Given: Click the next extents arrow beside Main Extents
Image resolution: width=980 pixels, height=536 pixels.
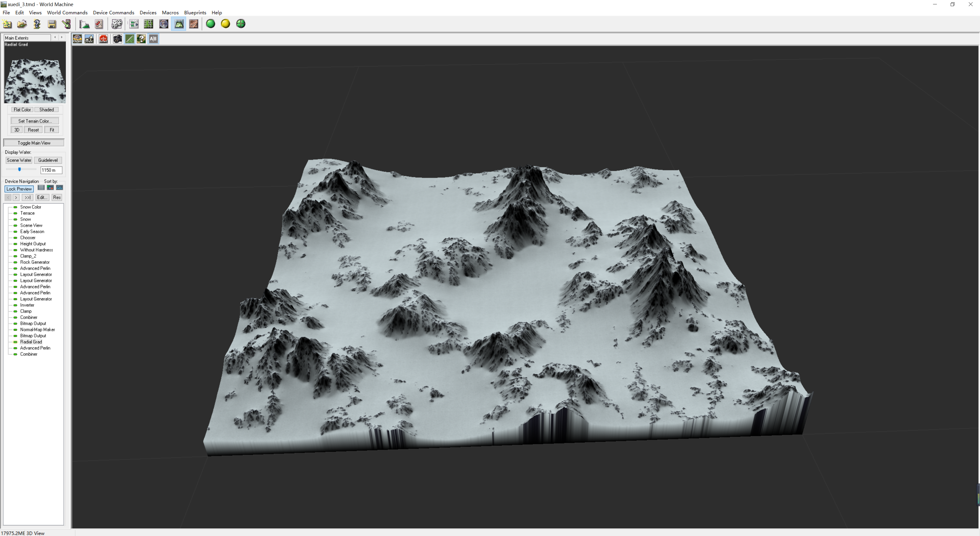Looking at the screenshot, I should tap(62, 37).
